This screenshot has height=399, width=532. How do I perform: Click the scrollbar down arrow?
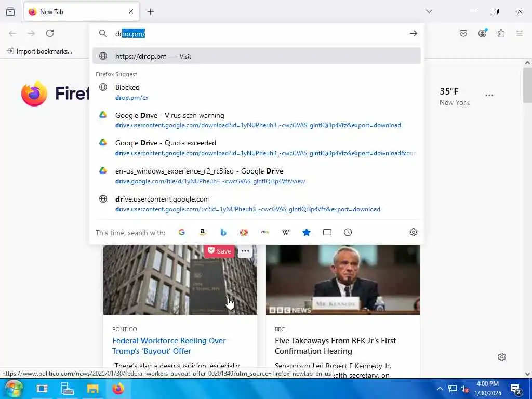527,374
